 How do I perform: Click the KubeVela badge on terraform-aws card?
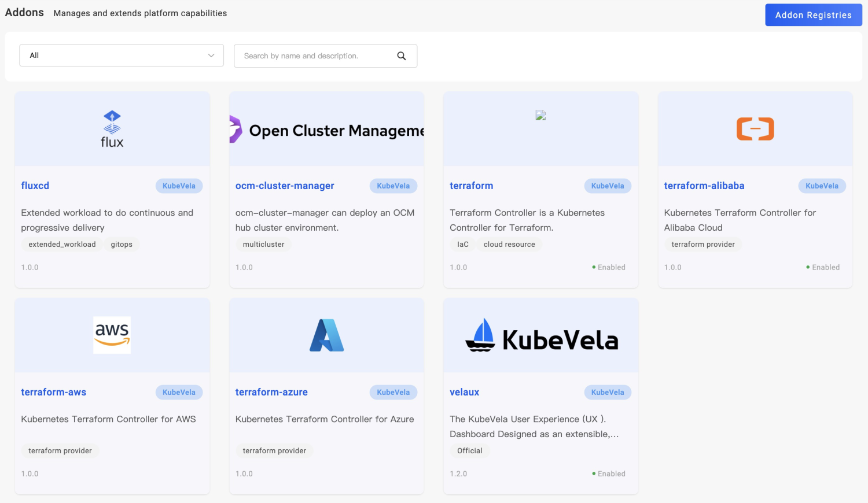click(x=179, y=392)
